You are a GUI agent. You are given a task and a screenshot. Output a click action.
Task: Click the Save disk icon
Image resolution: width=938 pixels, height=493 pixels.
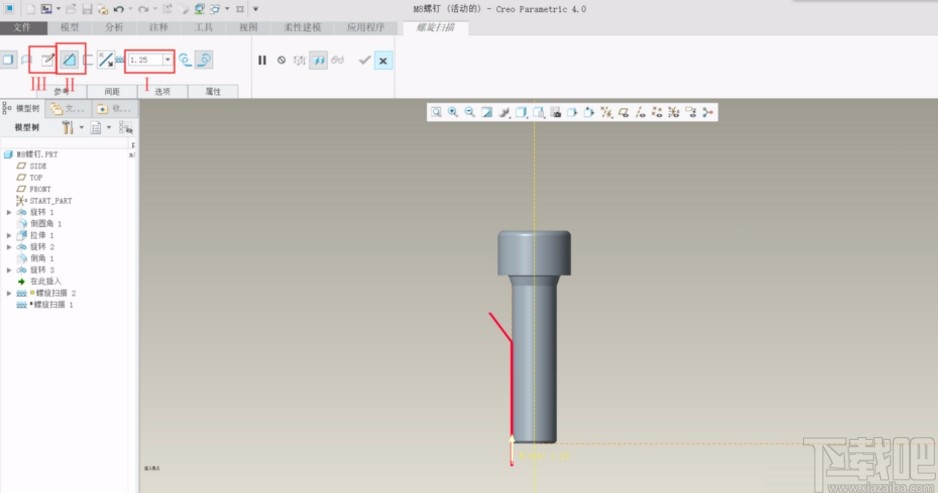tap(87, 9)
